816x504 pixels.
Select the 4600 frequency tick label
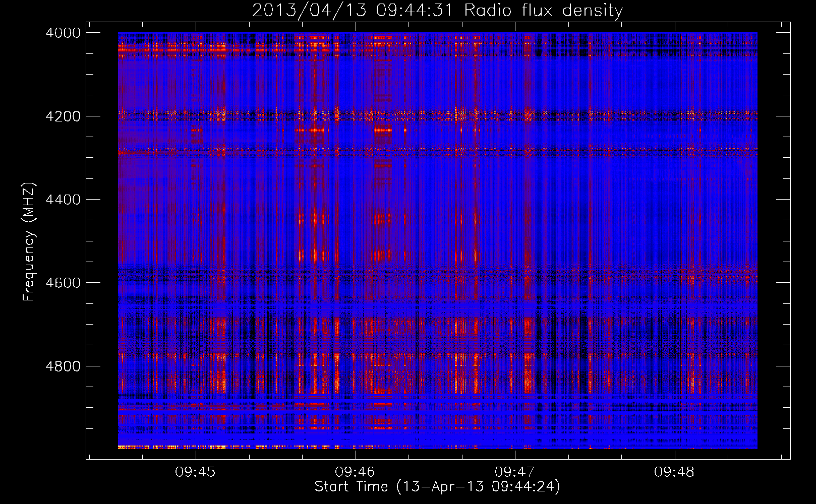click(63, 283)
